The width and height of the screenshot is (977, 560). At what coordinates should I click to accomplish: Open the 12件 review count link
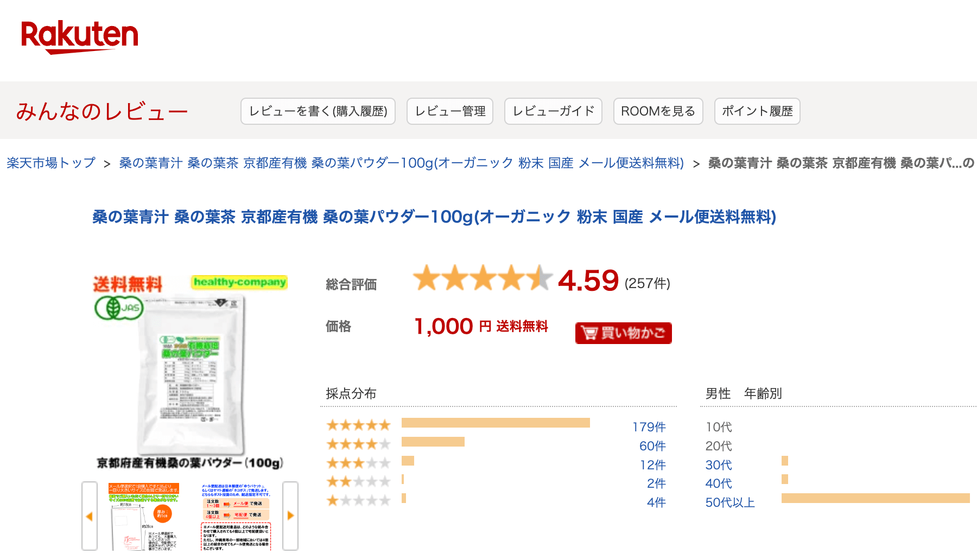click(x=652, y=465)
